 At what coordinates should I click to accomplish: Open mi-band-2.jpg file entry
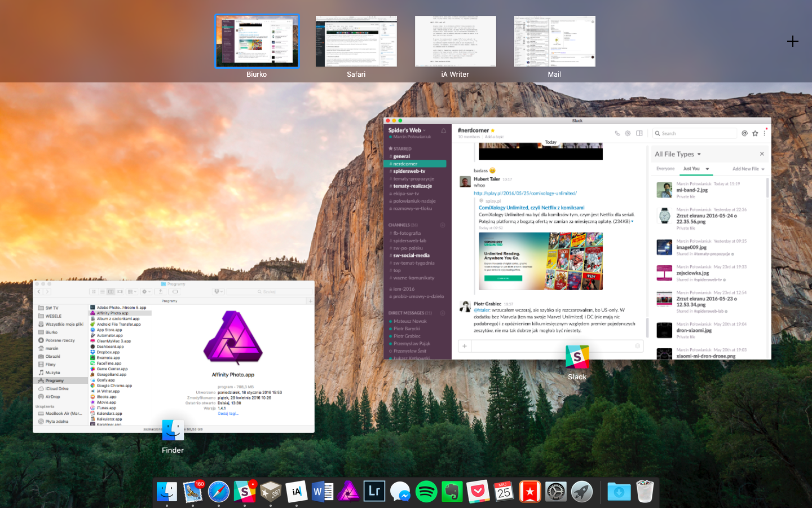(710, 190)
